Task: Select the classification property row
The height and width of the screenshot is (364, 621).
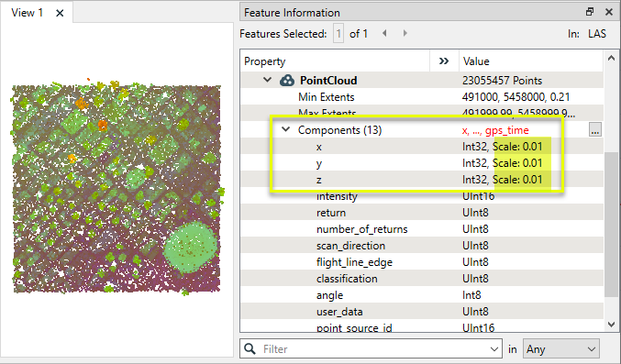Action: click(x=422, y=279)
